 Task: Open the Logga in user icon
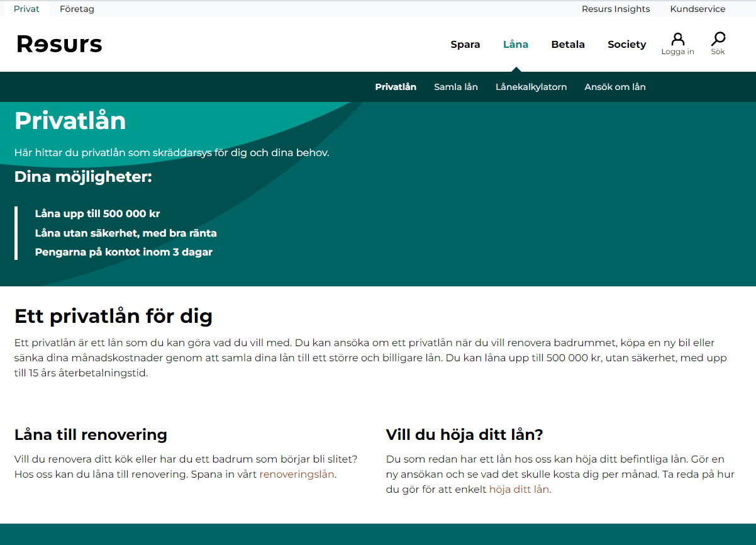tap(677, 40)
